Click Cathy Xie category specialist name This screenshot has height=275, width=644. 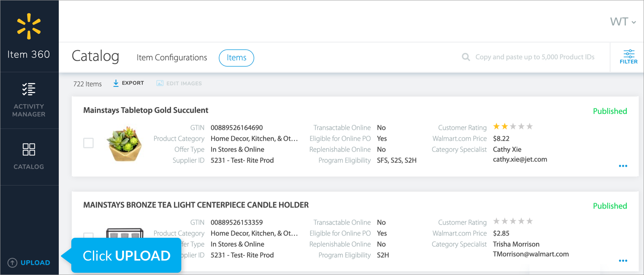507,150
